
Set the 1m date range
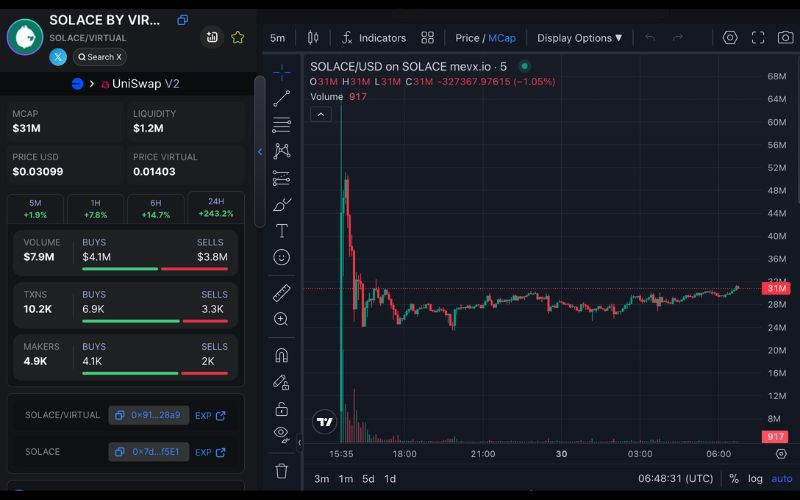[346, 479]
